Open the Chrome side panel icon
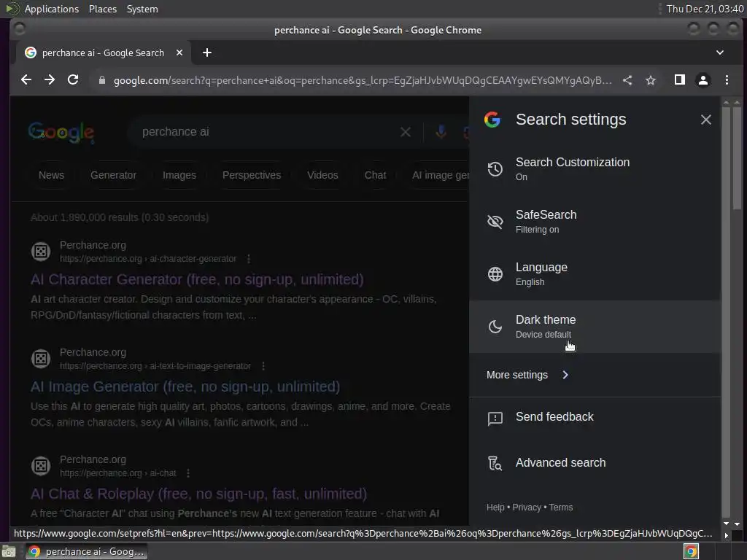The height and width of the screenshot is (560, 747). click(680, 80)
